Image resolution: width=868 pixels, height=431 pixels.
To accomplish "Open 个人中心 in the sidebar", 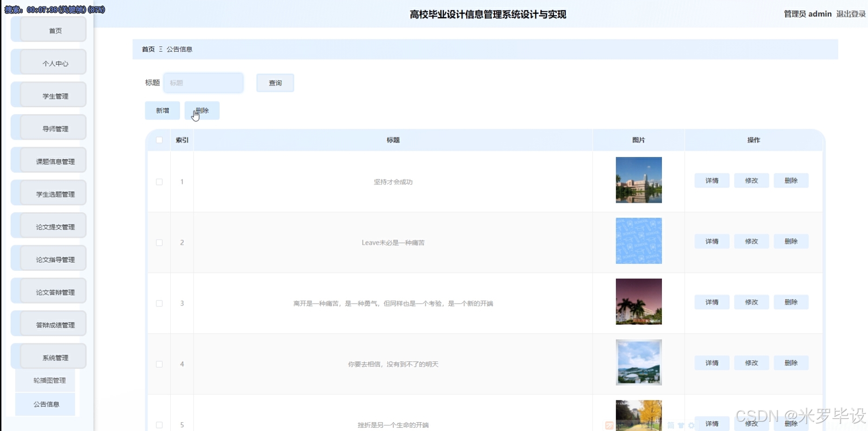I will click(49, 62).
